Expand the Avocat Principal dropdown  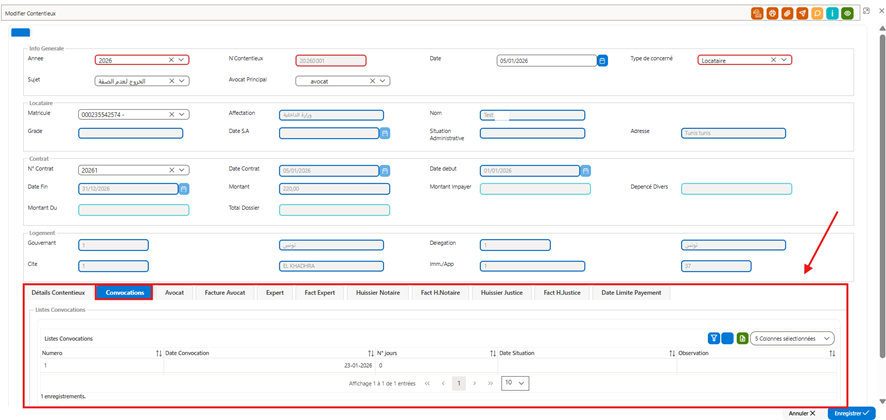pyautogui.click(x=383, y=81)
